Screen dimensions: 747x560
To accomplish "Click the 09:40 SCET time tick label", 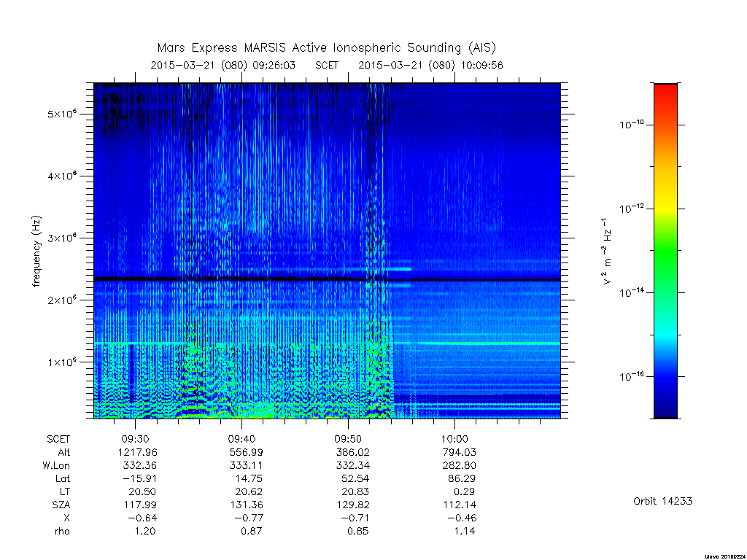I will point(241,439).
